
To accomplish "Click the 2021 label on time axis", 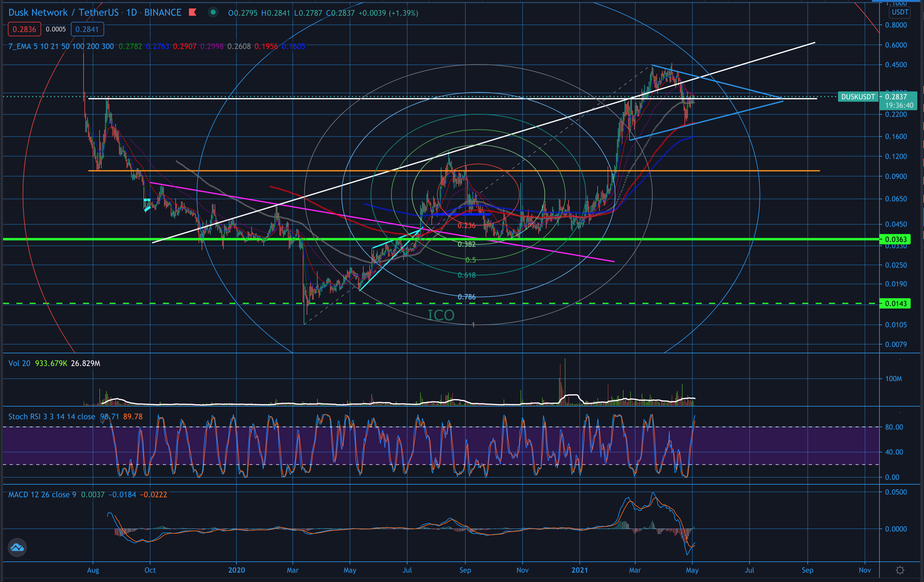I will (579, 570).
